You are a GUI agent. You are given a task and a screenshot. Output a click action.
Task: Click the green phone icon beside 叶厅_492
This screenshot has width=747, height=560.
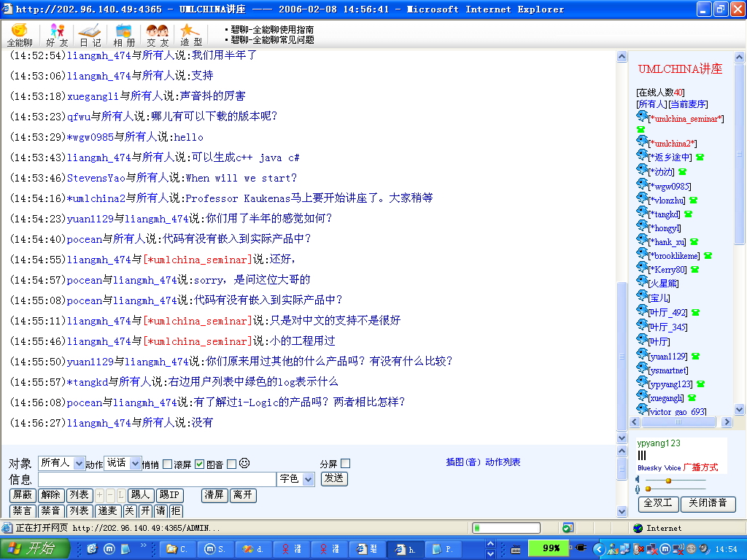click(695, 312)
